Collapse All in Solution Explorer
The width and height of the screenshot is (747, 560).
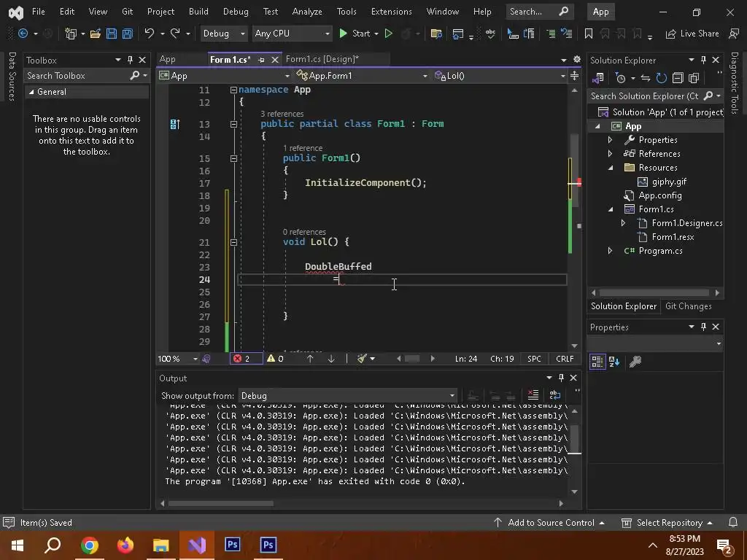point(678,77)
